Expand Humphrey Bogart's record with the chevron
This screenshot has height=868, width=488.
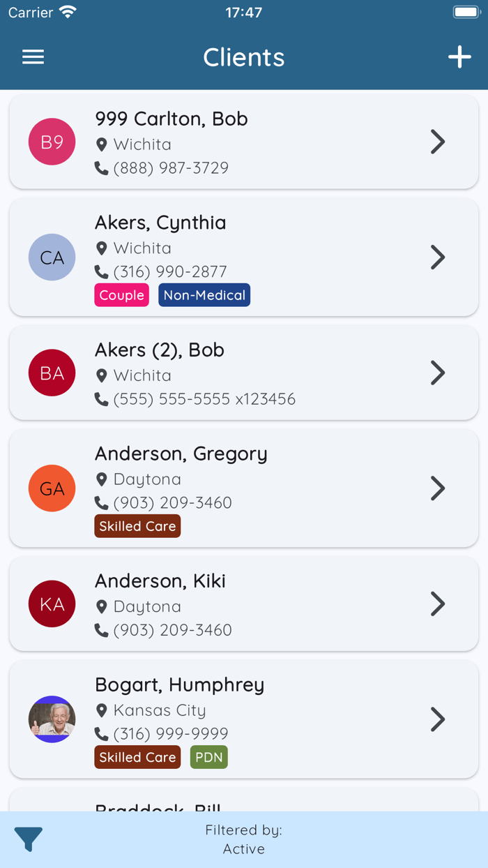point(438,719)
